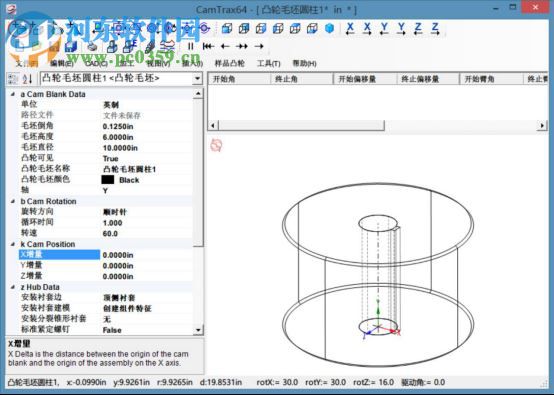Image resolution: width=554 pixels, height=395 pixels.
Task: Open the 样品凸轮 menu
Action: 230,64
